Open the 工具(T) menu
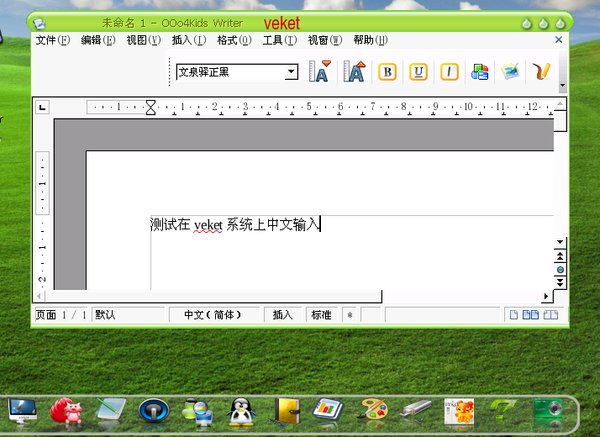Screen dimensions: 600x437 click(x=280, y=40)
